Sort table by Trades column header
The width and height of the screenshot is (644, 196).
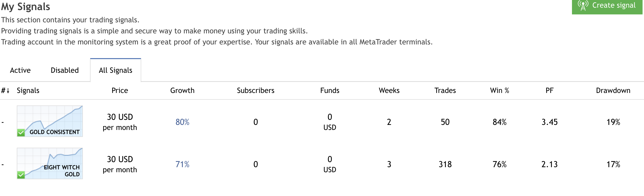click(445, 91)
